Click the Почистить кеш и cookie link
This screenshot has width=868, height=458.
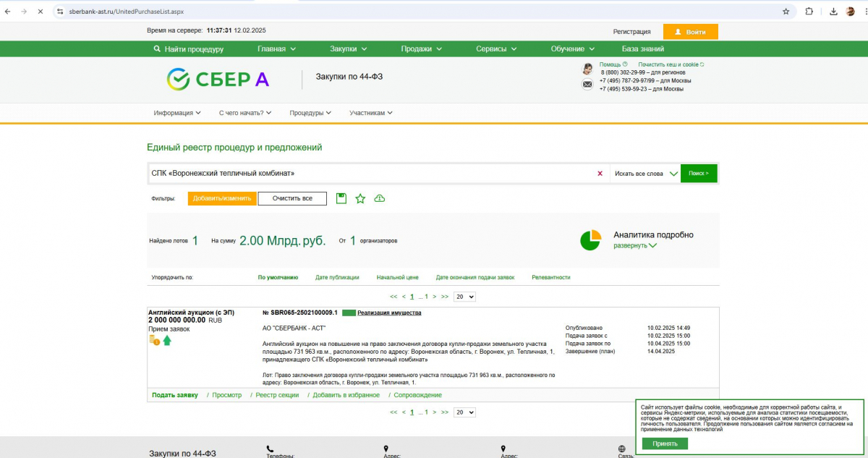669,64
